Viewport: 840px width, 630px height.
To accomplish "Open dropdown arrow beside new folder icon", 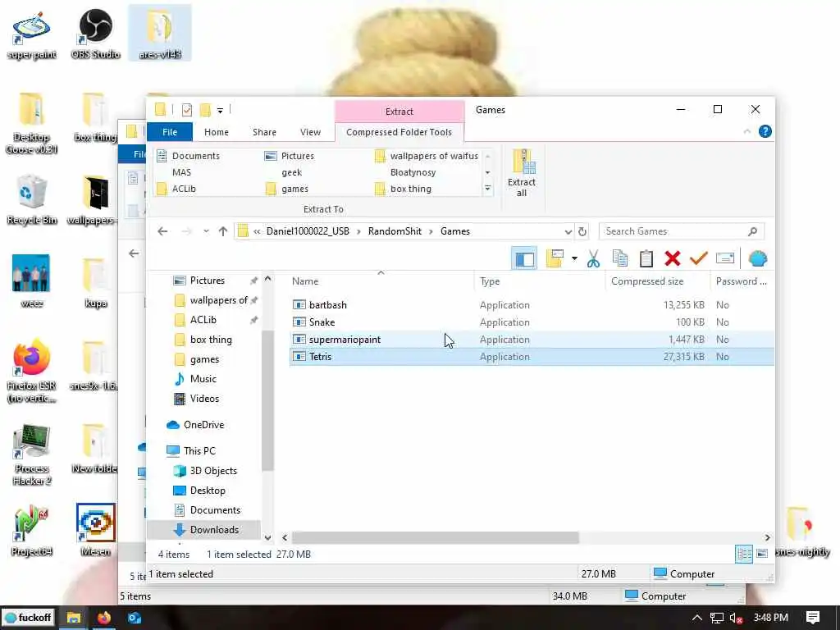I will [574, 258].
